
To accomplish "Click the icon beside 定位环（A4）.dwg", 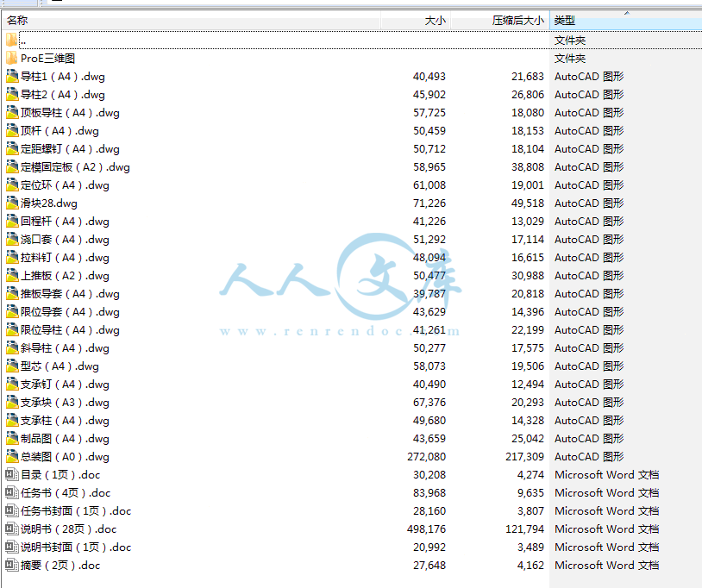I will pyautogui.click(x=12, y=185).
